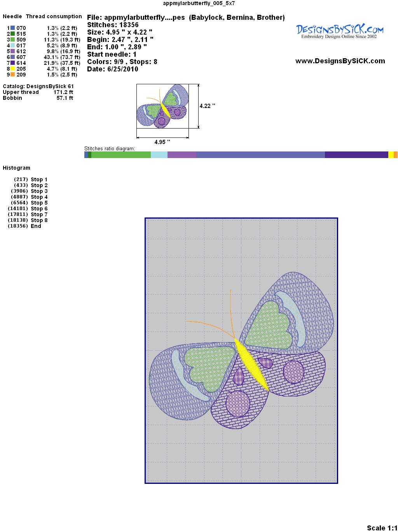Click the DesignsBySiCK.com logo

(x=340, y=31)
